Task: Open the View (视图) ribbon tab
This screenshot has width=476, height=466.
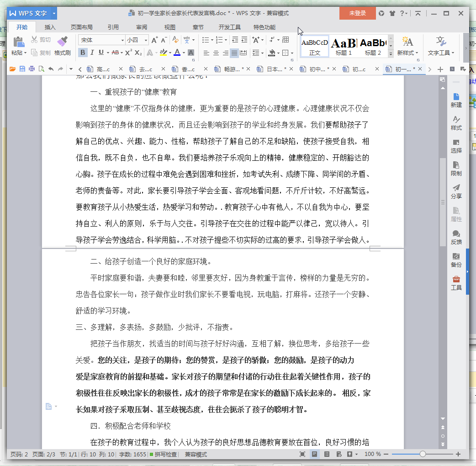Action: [x=169, y=27]
